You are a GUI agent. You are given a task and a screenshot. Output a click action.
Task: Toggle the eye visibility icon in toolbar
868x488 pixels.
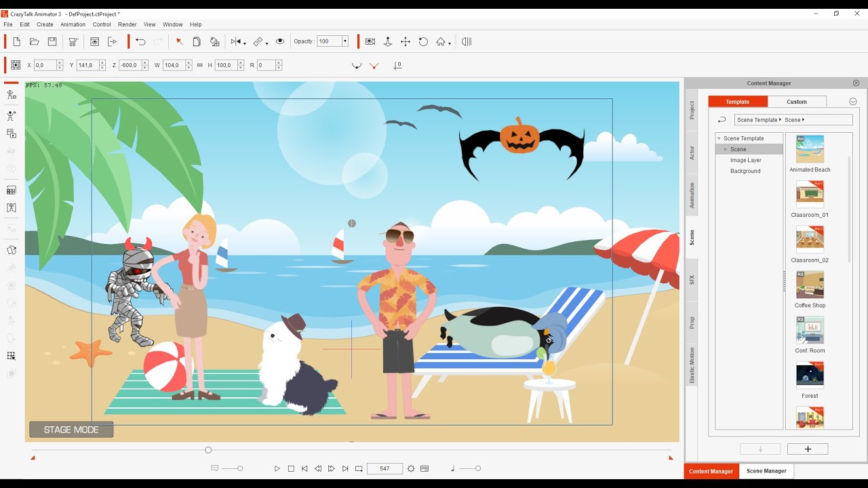[x=279, y=41]
